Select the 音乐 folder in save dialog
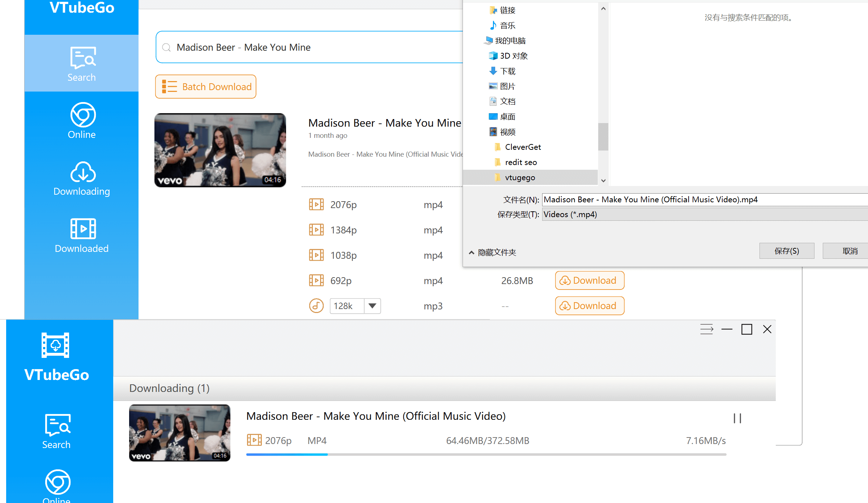Image resolution: width=868 pixels, height=503 pixels. coord(502,25)
